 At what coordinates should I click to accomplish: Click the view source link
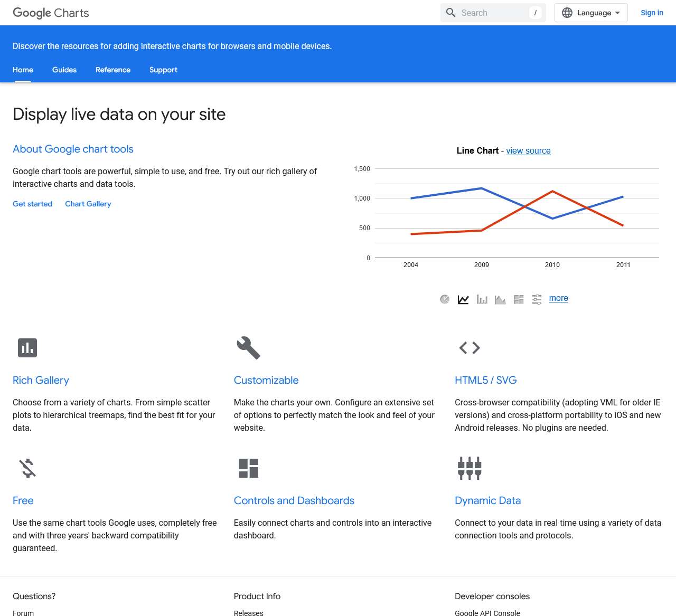[x=528, y=150]
